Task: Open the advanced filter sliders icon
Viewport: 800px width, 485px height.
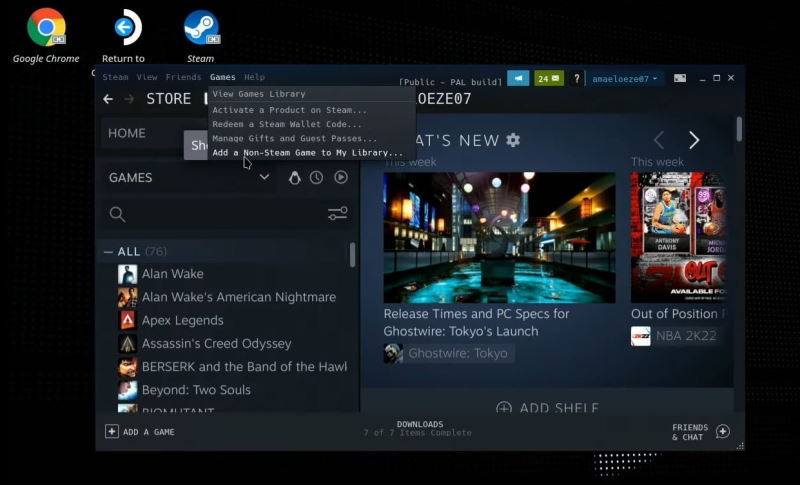Action: pyautogui.click(x=338, y=213)
